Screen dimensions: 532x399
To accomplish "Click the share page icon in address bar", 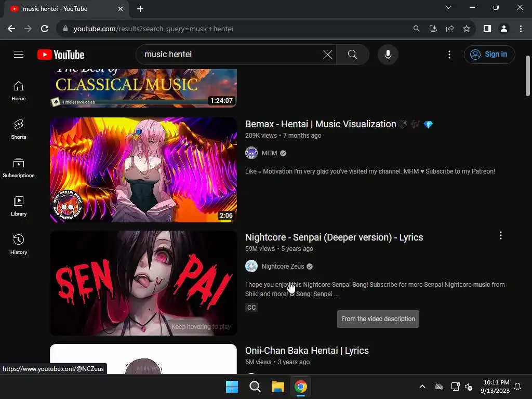I will click(x=450, y=29).
